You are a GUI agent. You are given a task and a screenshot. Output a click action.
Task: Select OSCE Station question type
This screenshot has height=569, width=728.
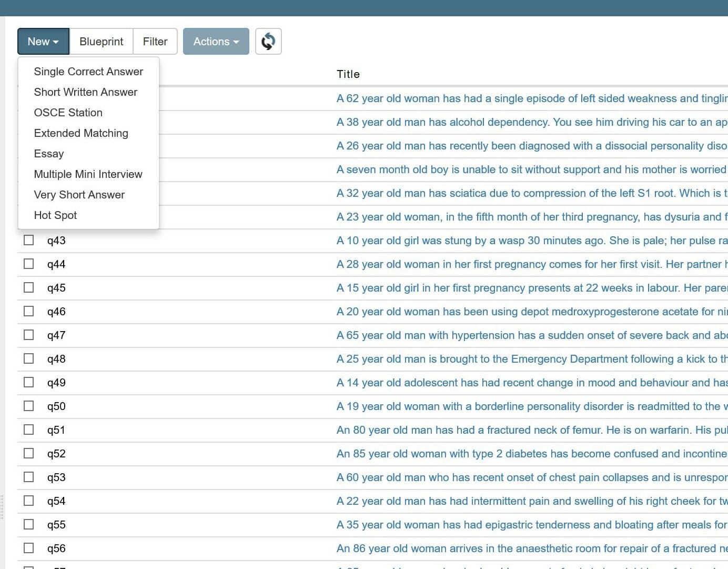pyautogui.click(x=68, y=113)
